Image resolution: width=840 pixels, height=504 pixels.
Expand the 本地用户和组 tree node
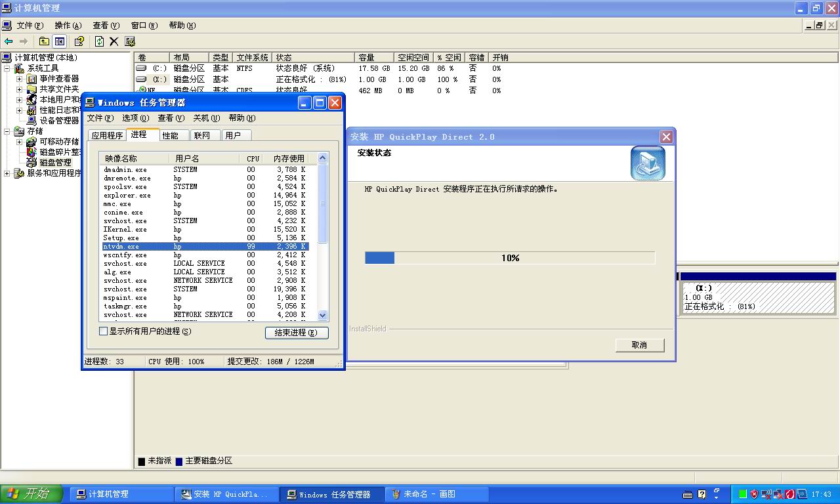20,100
